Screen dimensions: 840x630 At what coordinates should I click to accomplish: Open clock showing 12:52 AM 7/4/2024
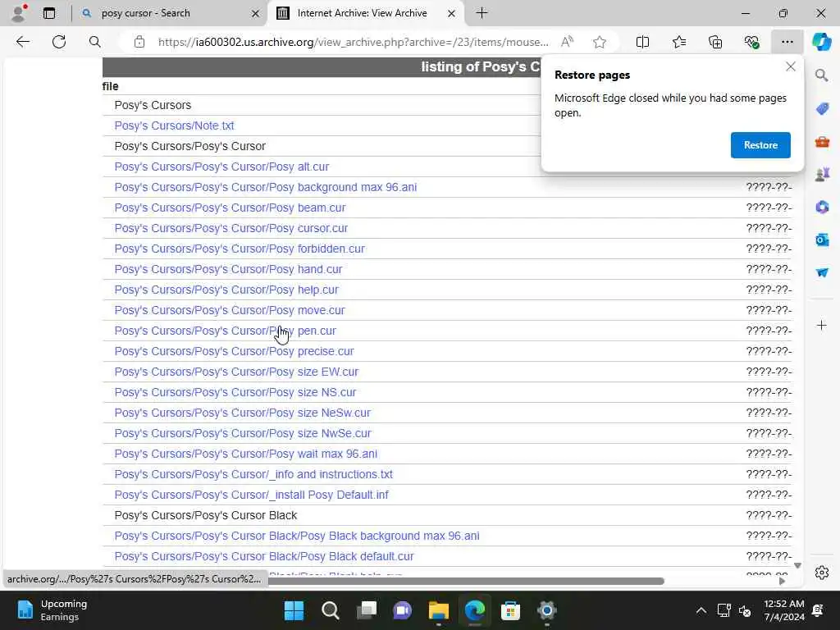pyautogui.click(x=783, y=610)
